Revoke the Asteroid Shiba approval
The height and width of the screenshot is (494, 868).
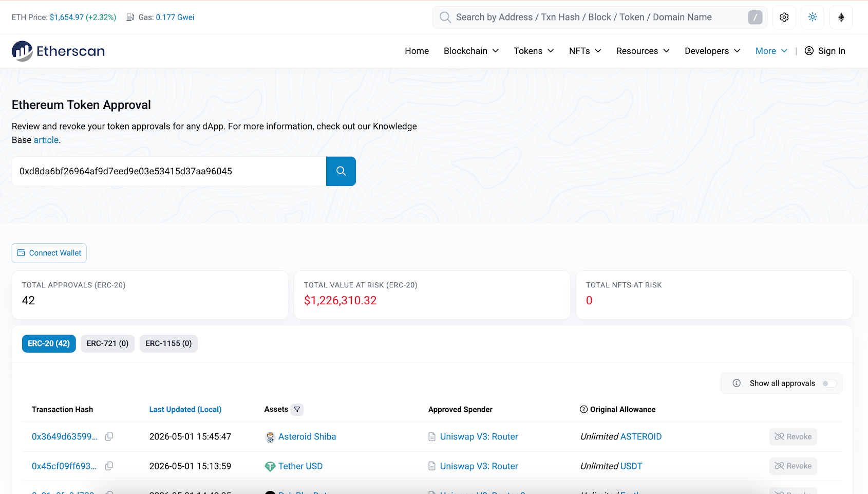pyautogui.click(x=793, y=436)
